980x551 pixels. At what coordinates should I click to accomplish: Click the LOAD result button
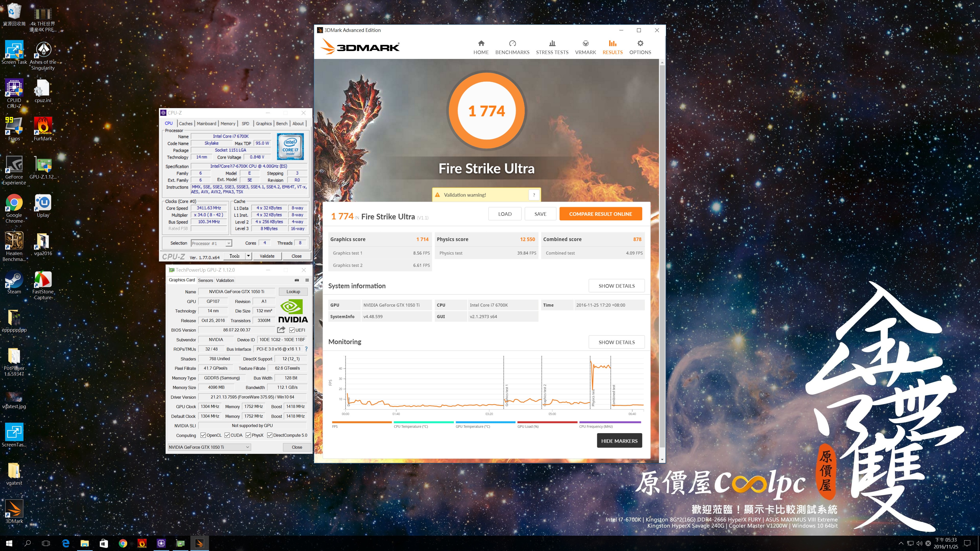505,214
